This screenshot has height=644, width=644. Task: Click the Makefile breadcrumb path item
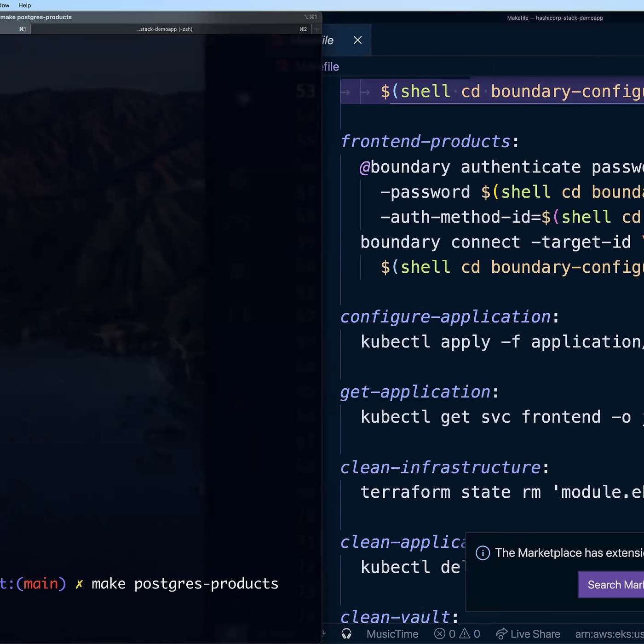pyautogui.click(x=330, y=67)
